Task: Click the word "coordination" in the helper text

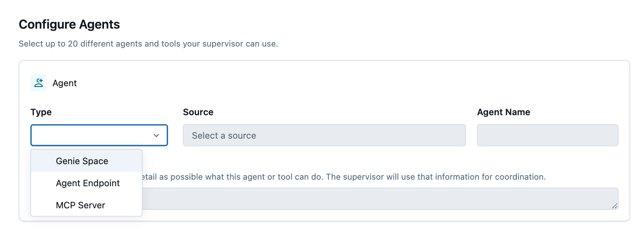Action: (520, 177)
